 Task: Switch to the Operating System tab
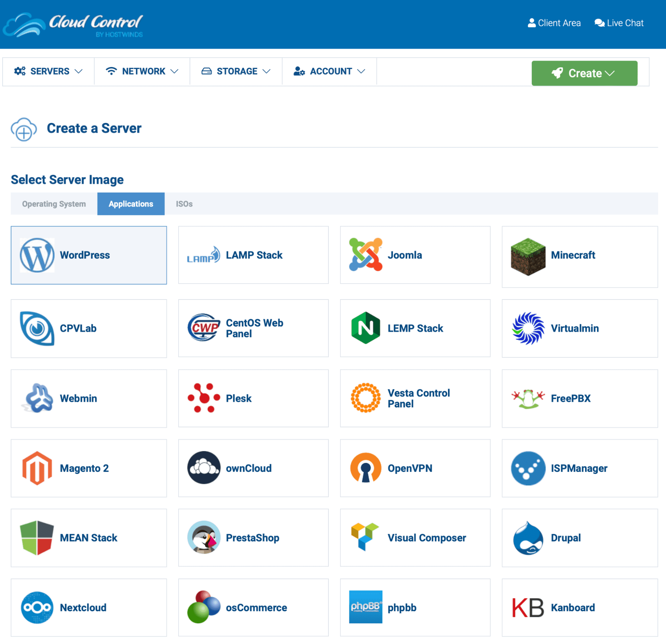click(53, 204)
